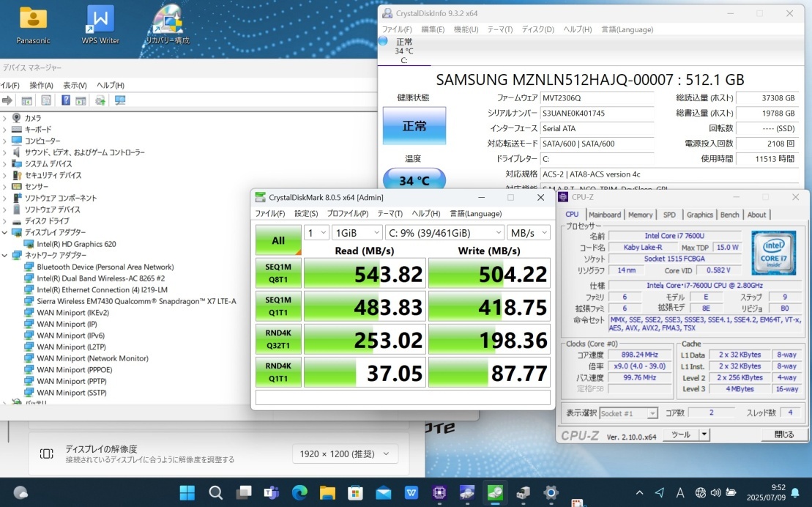Select the WPS Writer desktop shortcut
The height and width of the screenshot is (507, 812).
[100, 25]
